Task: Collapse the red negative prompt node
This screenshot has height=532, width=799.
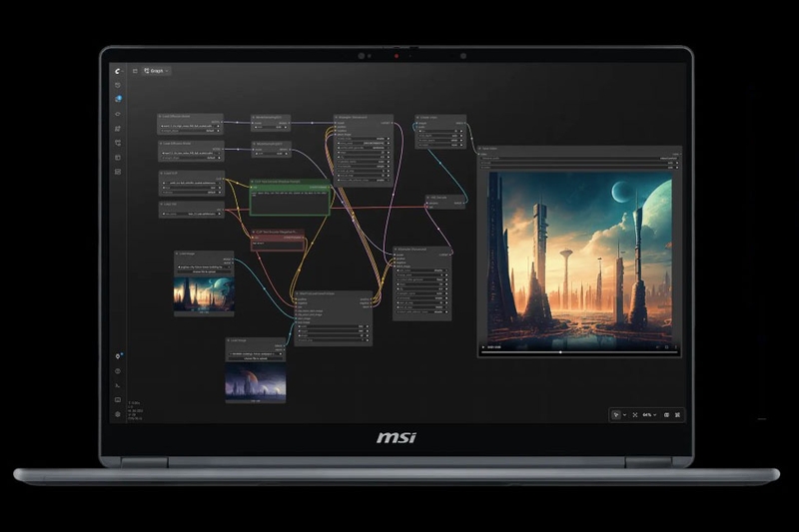Action: click(x=254, y=233)
